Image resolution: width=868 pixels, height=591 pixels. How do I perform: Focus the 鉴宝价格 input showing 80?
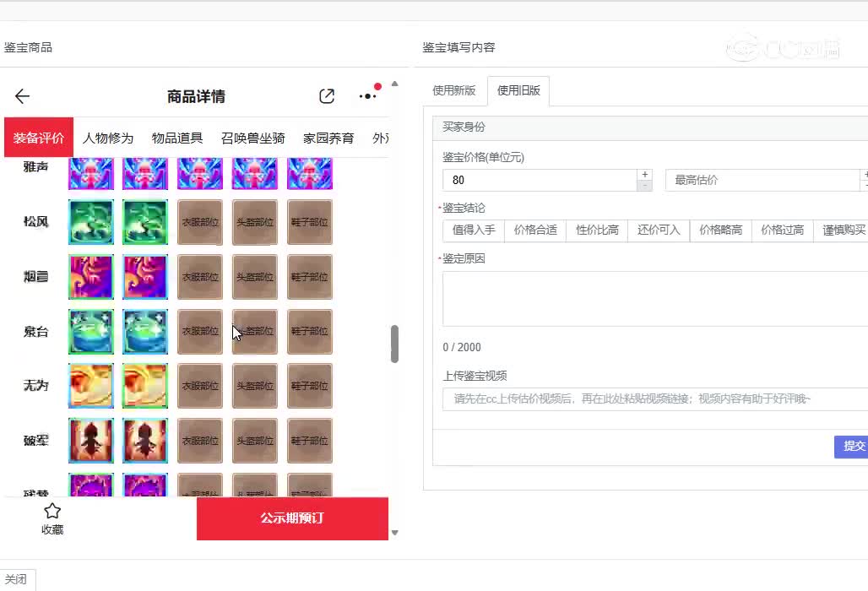(x=540, y=180)
